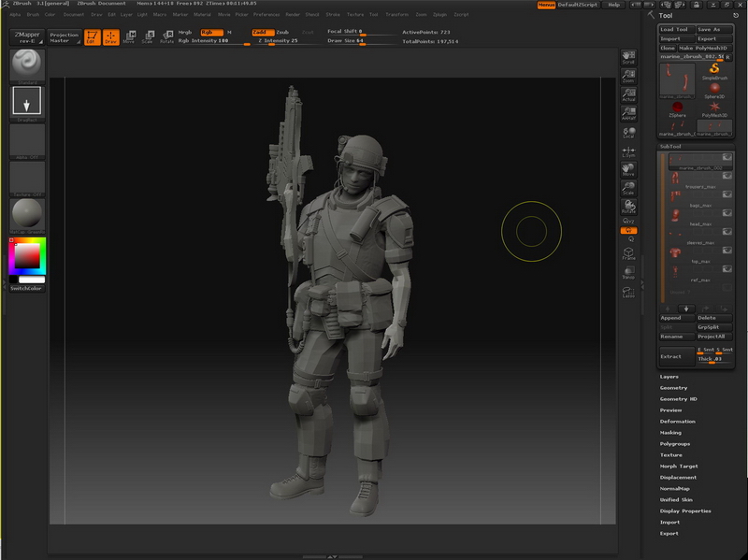This screenshot has height=560, width=748.
Task: Open the Transform menu
Action: coord(396,14)
